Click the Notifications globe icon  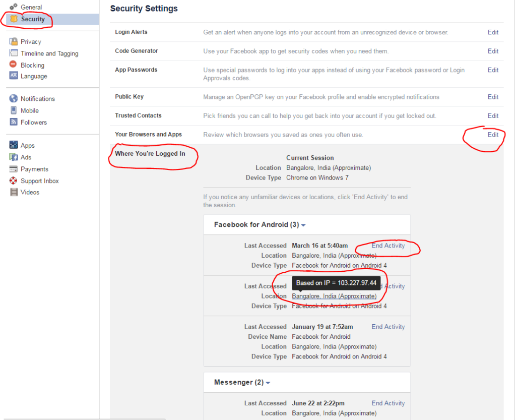14,98
